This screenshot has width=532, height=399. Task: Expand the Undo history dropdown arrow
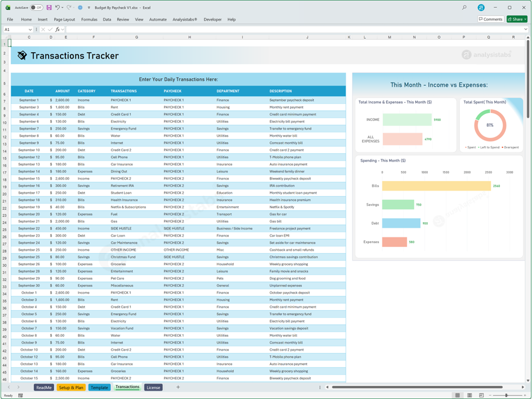[x=62, y=7]
